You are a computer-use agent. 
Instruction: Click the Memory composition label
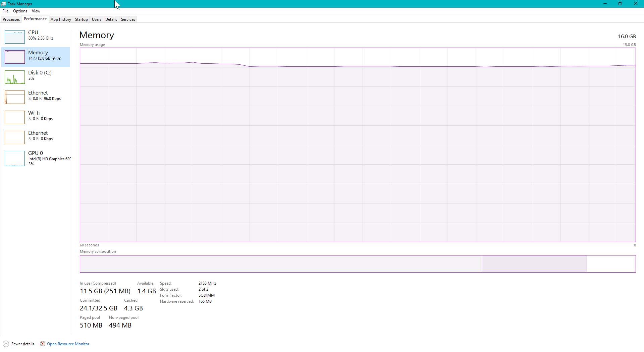click(98, 251)
